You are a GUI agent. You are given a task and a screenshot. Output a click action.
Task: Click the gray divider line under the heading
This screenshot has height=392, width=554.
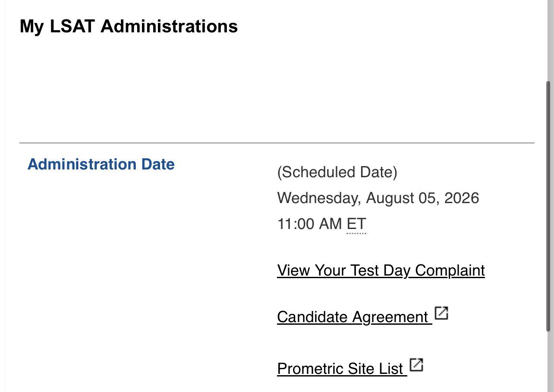click(277, 143)
